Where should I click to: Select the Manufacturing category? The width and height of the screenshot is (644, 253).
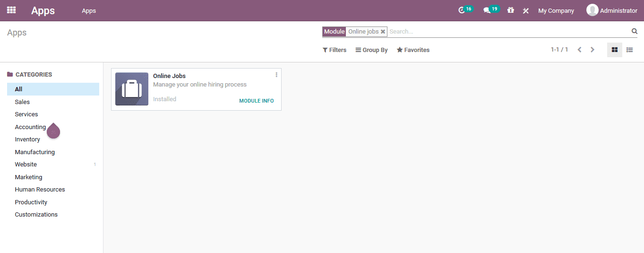[x=53, y=152]
